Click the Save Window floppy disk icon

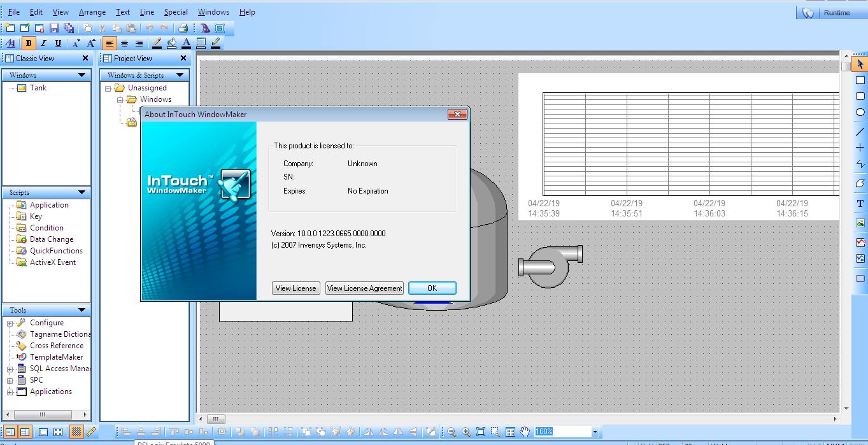click(54, 28)
